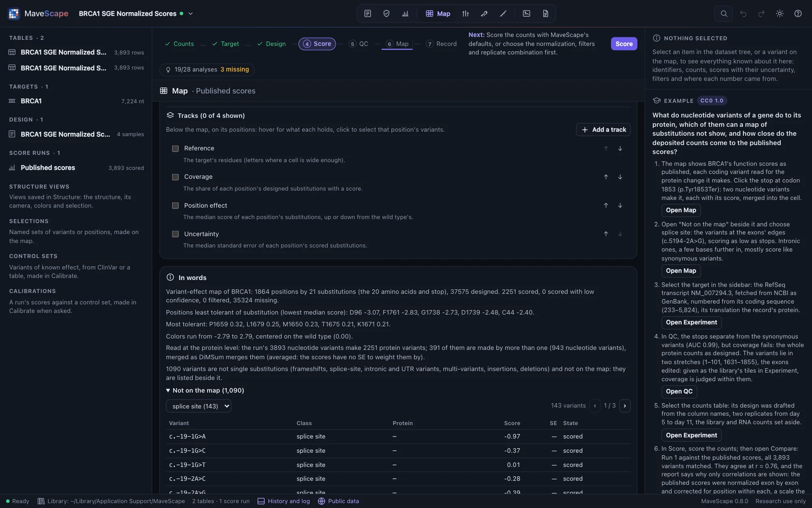
Task: Go to the Score workflow step
Action: (317, 43)
